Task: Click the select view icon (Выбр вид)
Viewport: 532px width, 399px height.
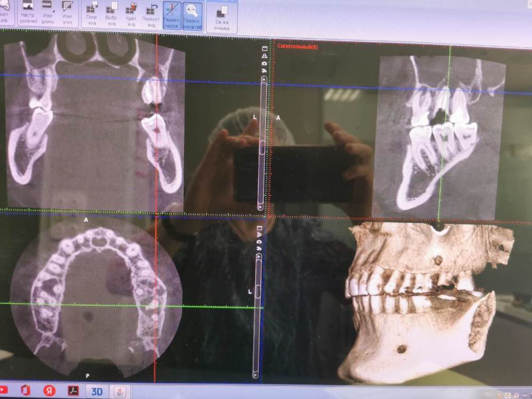Action: [x=111, y=14]
